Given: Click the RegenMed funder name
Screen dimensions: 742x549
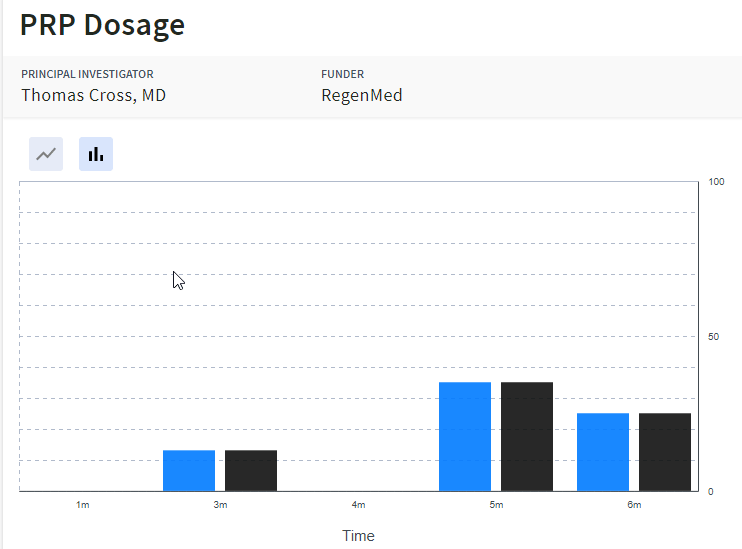Looking at the screenshot, I should (361, 96).
